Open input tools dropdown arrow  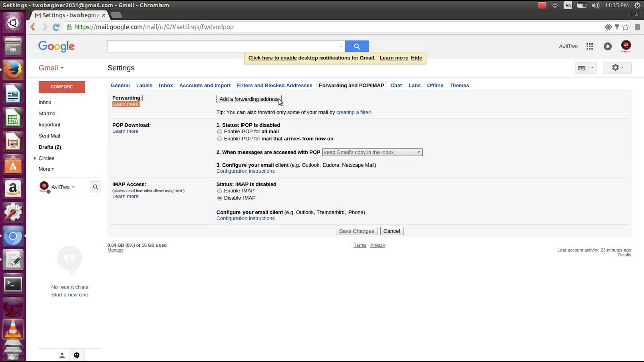click(x=592, y=68)
